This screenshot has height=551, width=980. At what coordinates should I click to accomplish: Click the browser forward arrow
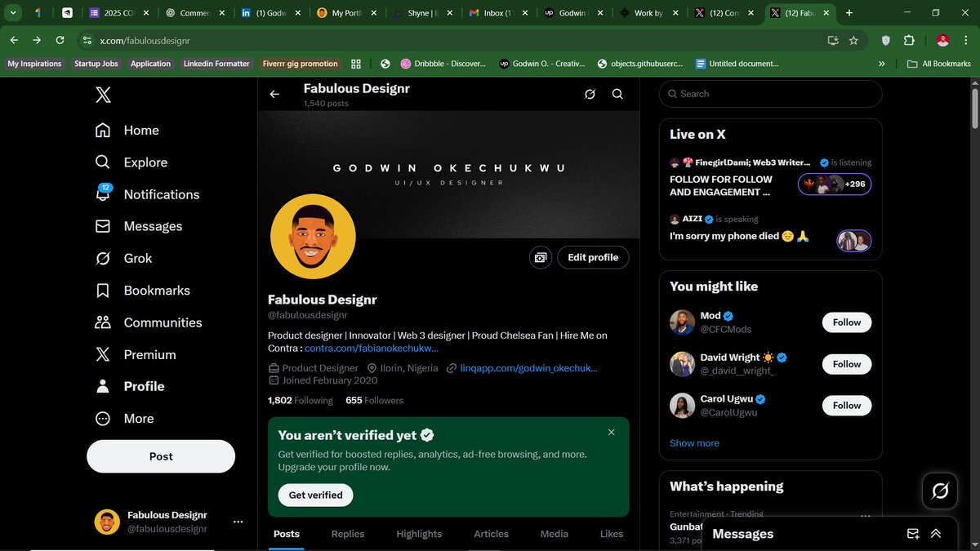(x=37, y=40)
